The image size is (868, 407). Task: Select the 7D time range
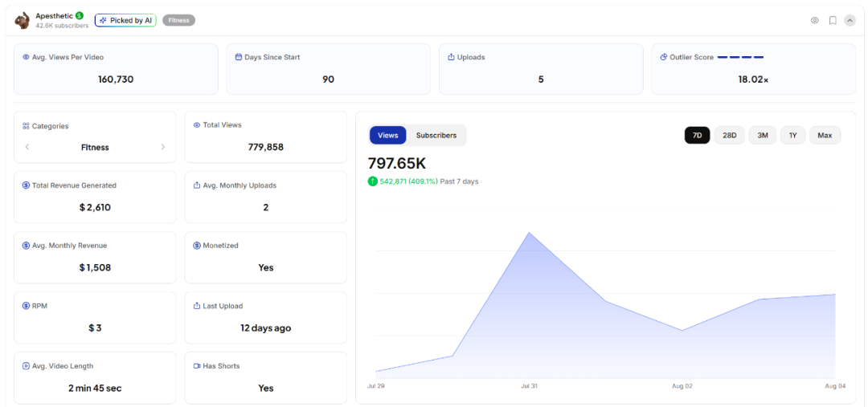[697, 136]
